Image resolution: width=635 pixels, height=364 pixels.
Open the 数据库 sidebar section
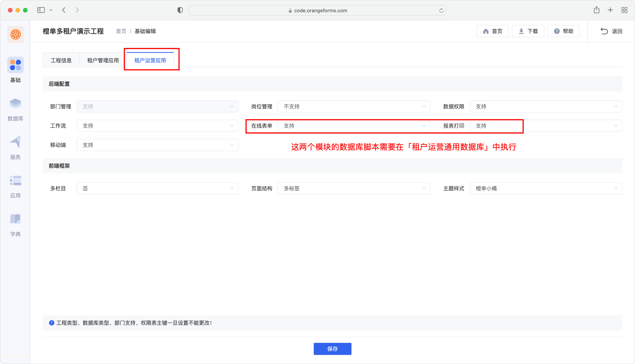click(x=15, y=109)
